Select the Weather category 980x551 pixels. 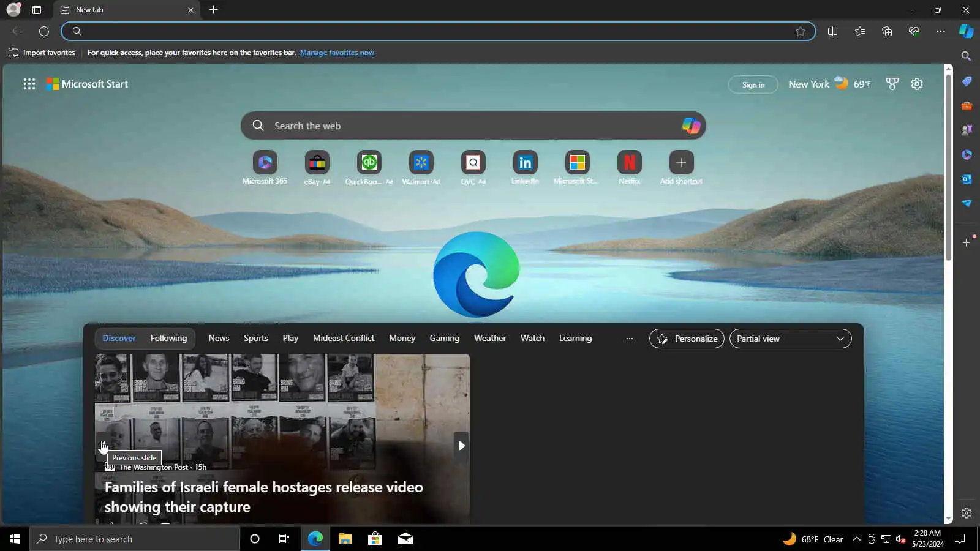(x=490, y=338)
